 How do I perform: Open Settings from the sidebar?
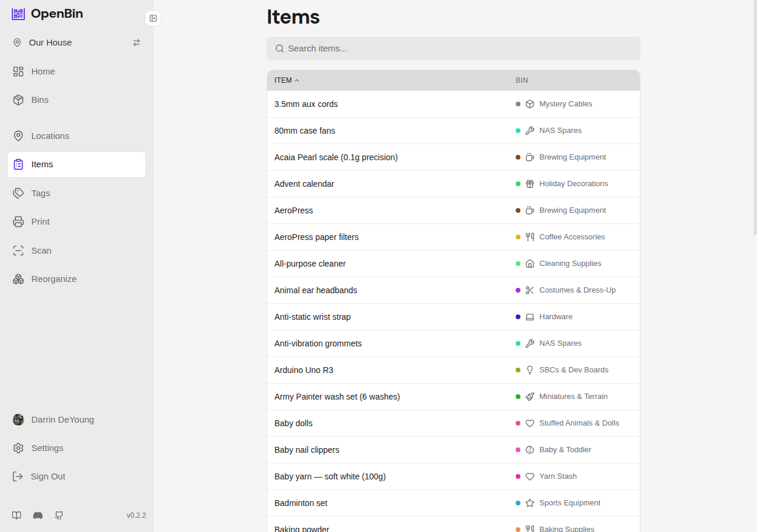[47, 448]
